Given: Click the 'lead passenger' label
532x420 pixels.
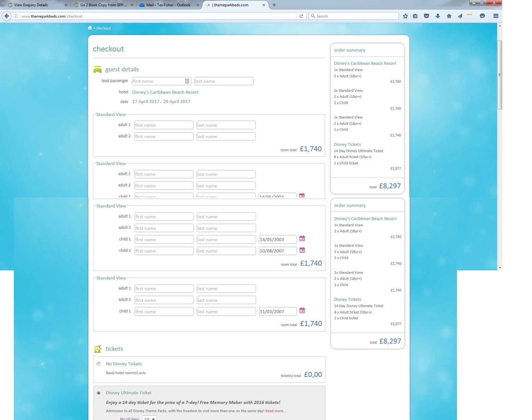Looking at the screenshot, I should click(115, 81).
